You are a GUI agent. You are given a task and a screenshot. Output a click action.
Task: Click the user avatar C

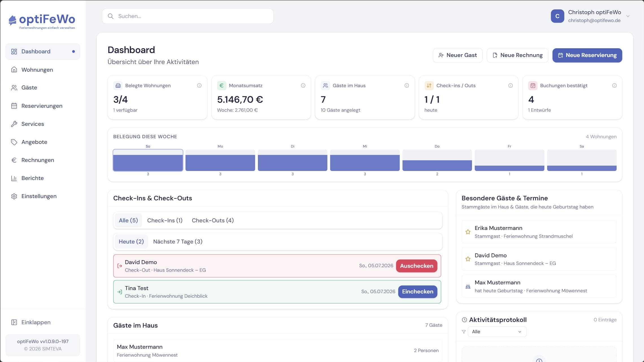557,16
